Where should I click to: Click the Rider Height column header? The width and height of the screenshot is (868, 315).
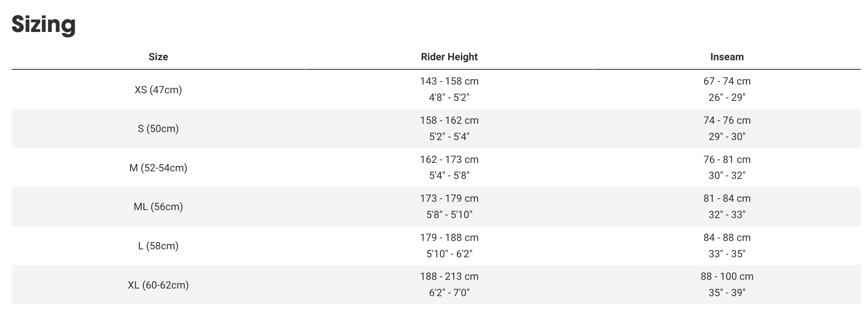click(x=449, y=57)
